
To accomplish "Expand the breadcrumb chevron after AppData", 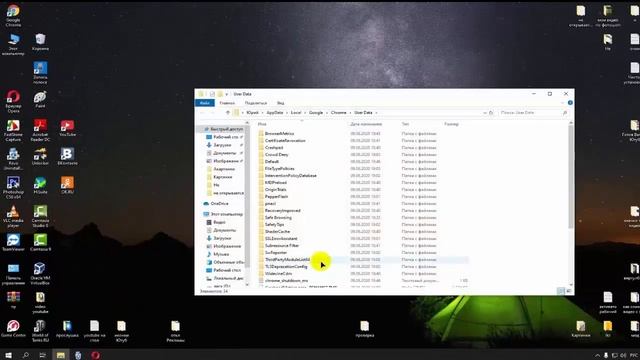I will [x=287, y=113].
